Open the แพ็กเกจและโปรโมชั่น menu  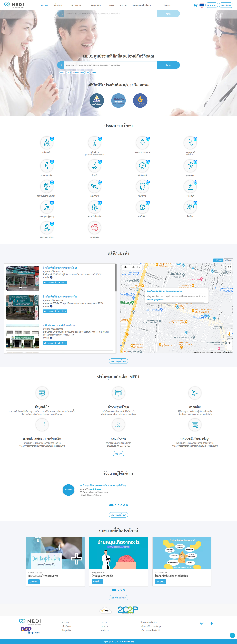[142, 5]
